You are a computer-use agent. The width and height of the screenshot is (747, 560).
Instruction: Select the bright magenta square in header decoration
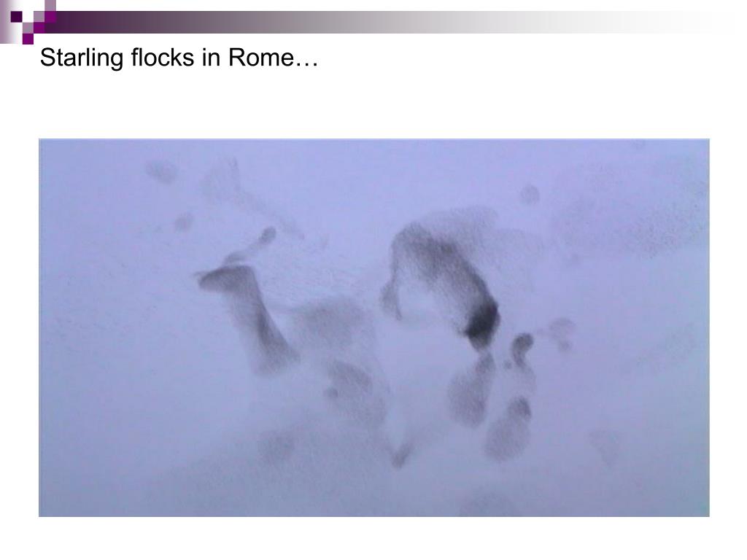50,17
